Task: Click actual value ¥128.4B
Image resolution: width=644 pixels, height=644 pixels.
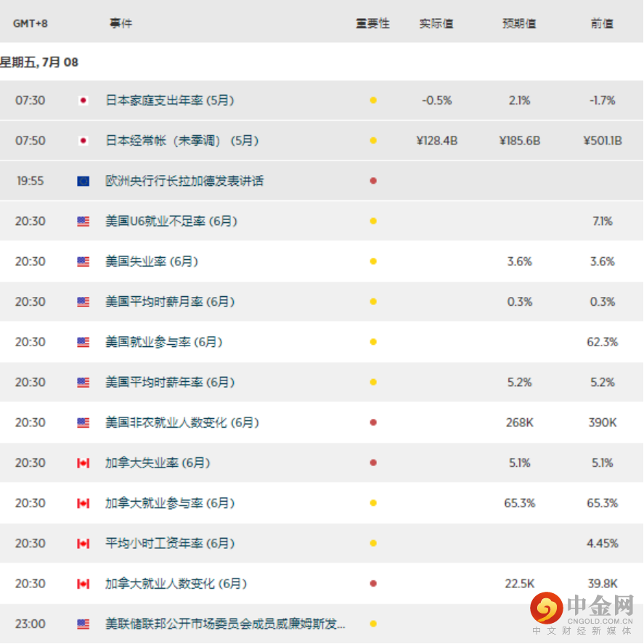Action: 436,140
